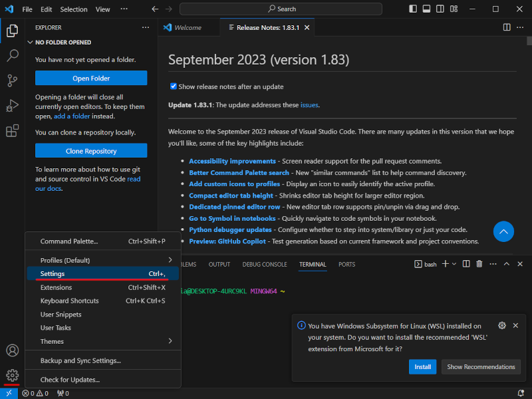Close the Release Notes tab
This screenshot has width=532, height=399.
pos(307,27)
